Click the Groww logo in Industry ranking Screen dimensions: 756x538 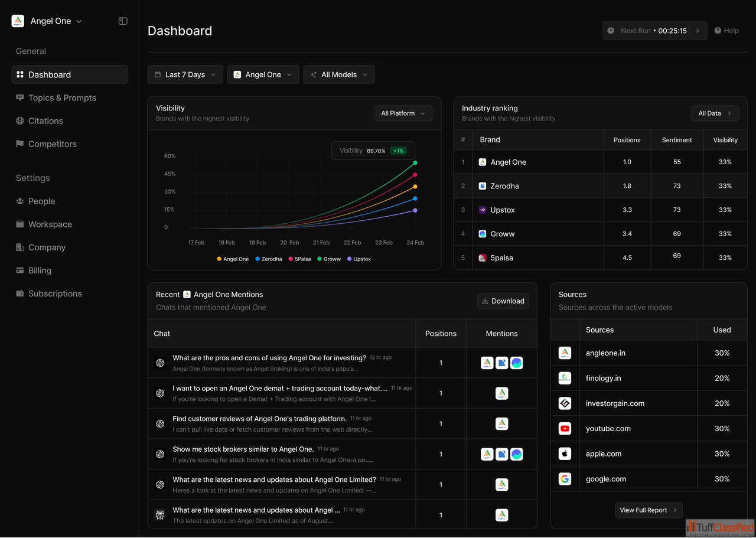(483, 234)
